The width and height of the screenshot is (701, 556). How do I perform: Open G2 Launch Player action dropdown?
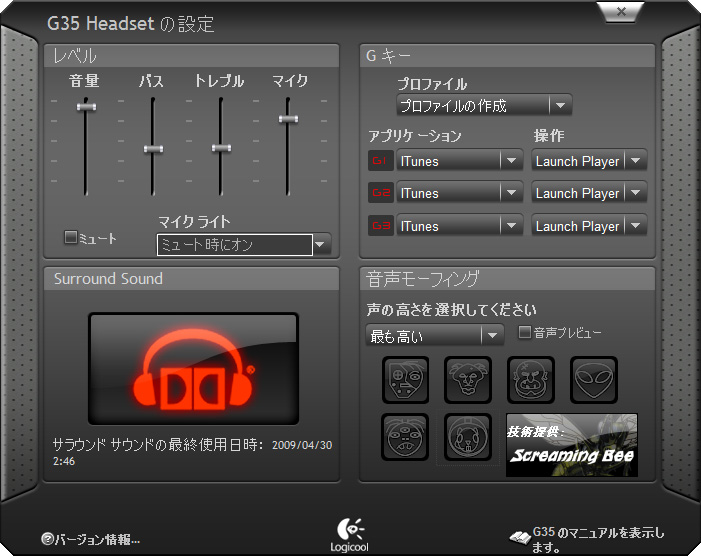coord(589,193)
